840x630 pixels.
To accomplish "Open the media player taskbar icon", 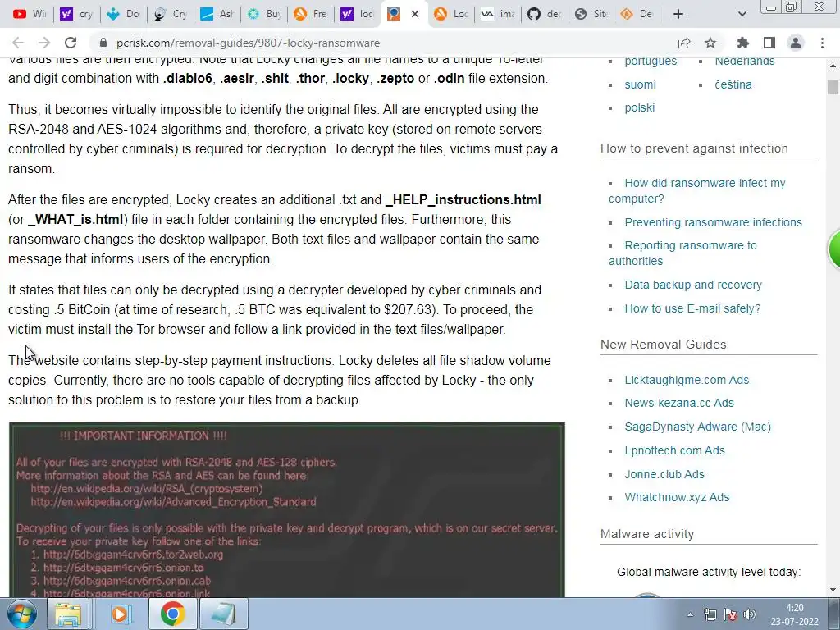I will pos(120,614).
